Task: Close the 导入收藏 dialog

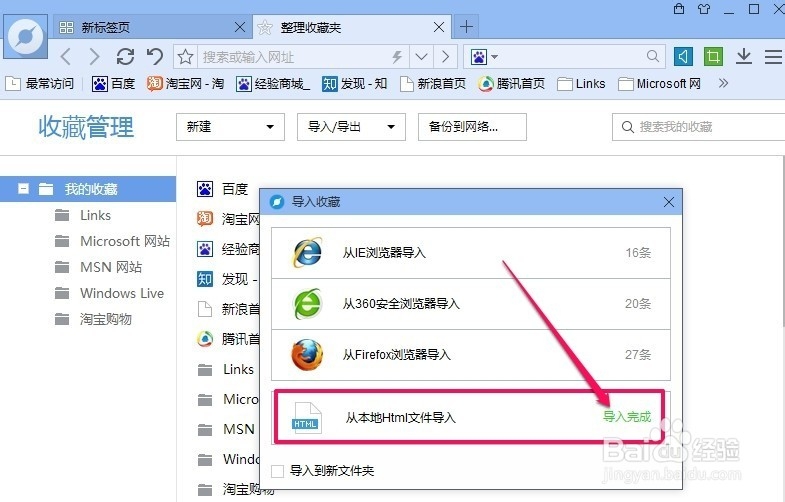Action: point(668,202)
